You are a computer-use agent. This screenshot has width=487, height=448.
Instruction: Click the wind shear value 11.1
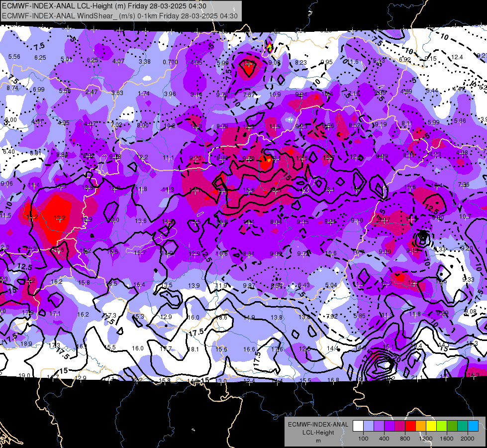(x=168, y=158)
